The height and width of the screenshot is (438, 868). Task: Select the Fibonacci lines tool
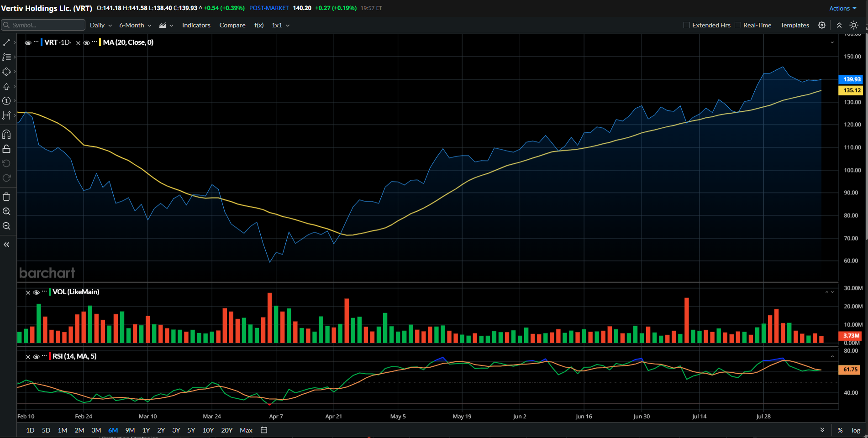tap(6, 57)
